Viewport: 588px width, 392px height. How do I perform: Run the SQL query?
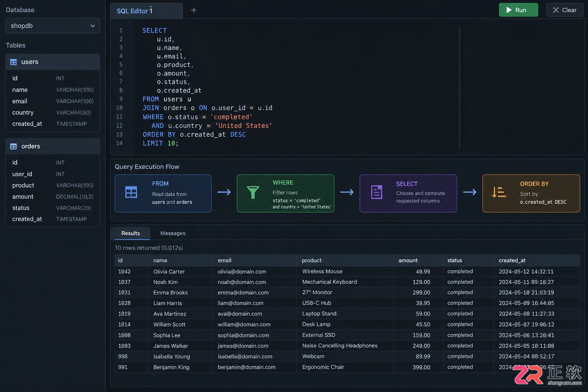click(x=519, y=10)
